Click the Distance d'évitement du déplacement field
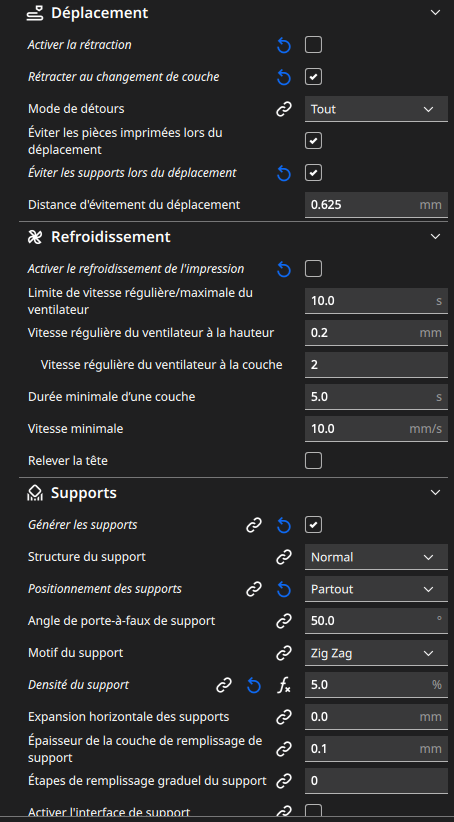Viewport: 454px width, 822px height. [376, 205]
